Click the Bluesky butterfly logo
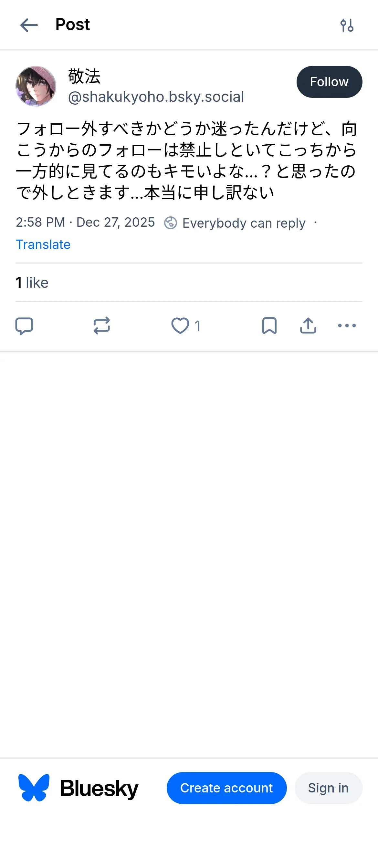This screenshot has width=378, height=868. pos(34,788)
